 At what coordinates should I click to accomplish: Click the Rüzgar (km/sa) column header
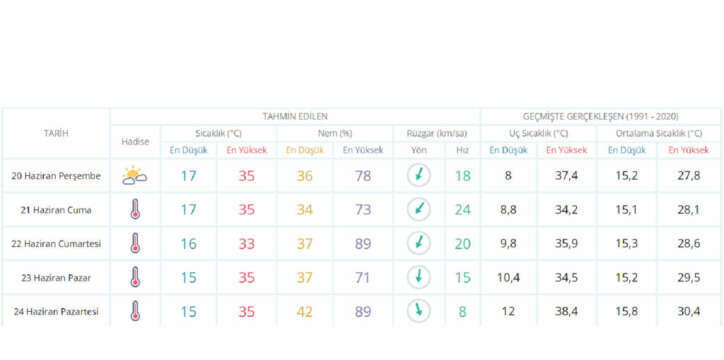click(x=437, y=133)
